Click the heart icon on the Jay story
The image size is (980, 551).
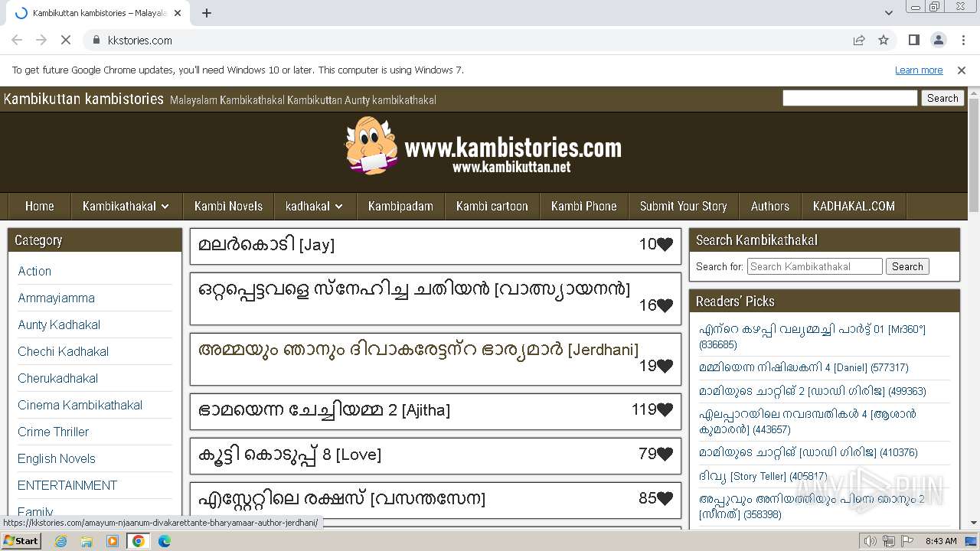pyautogui.click(x=665, y=244)
